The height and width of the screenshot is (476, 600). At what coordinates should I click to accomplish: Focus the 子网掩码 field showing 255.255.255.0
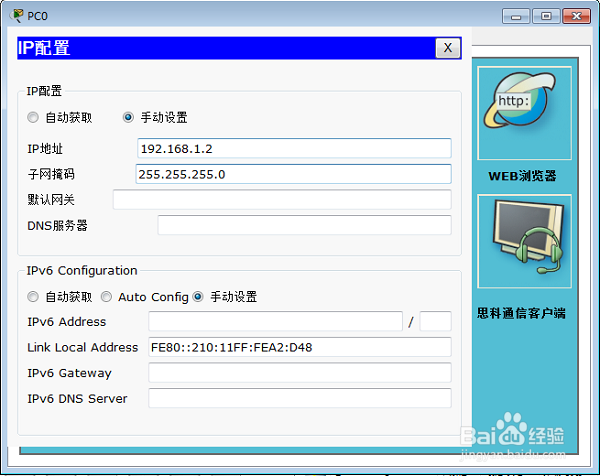(293, 174)
